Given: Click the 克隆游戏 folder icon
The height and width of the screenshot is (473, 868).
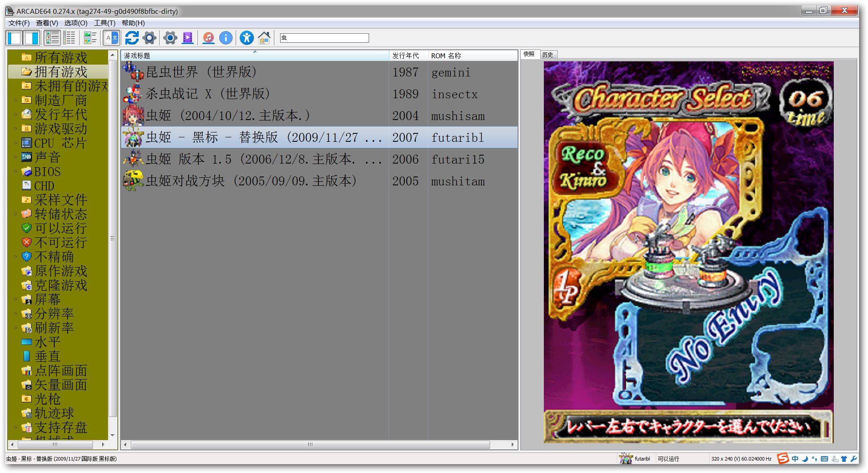Looking at the screenshot, I should (x=27, y=285).
